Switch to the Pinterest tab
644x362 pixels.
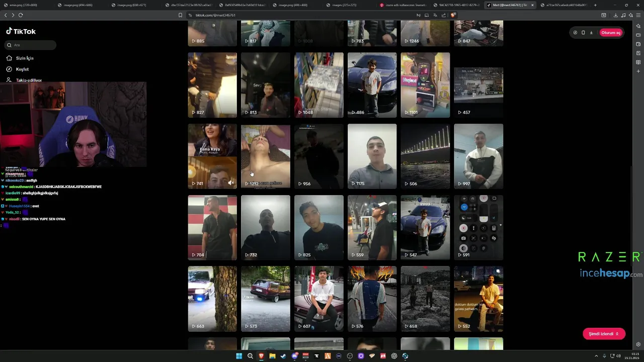(x=404, y=5)
